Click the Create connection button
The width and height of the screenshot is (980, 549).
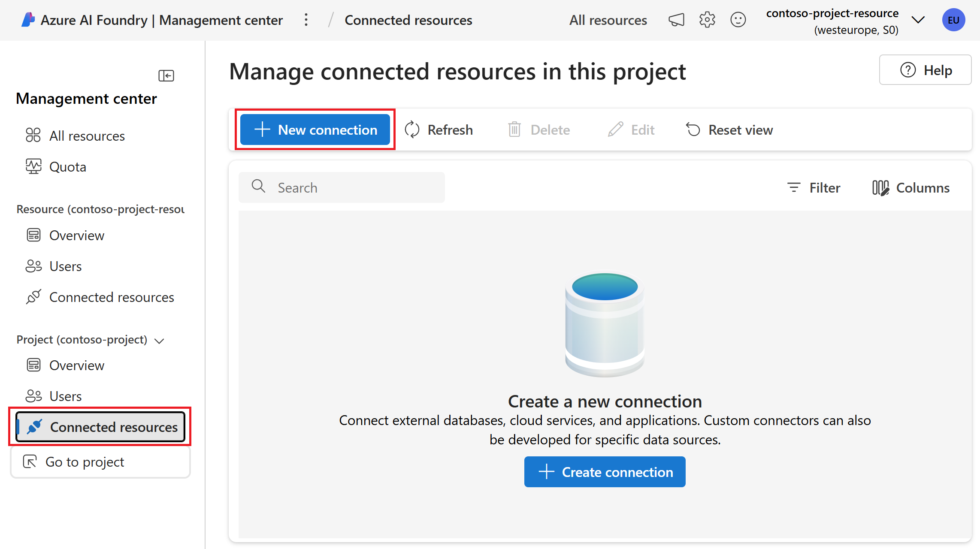click(605, 472)
